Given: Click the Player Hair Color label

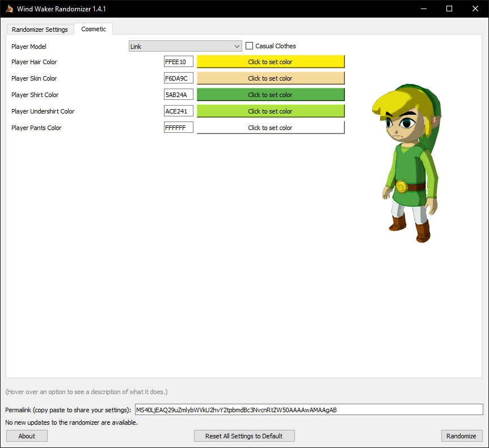Looking at the screenshot, I should (34, 62).
